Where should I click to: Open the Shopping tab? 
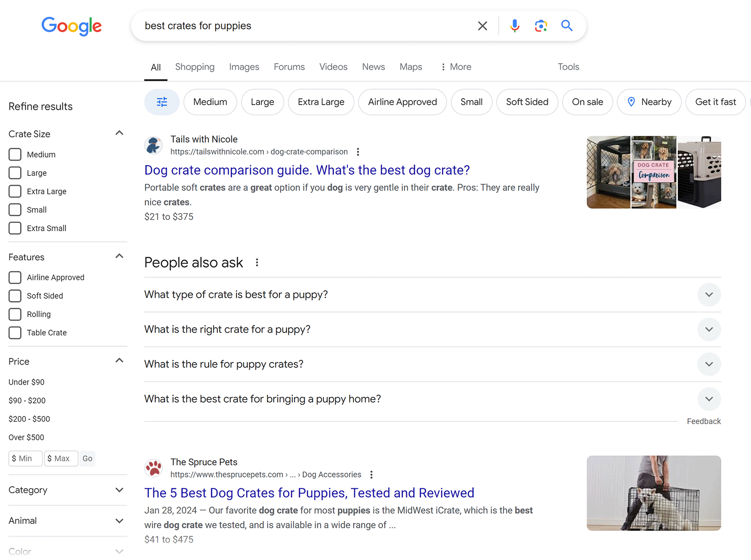tap(195, 67)
